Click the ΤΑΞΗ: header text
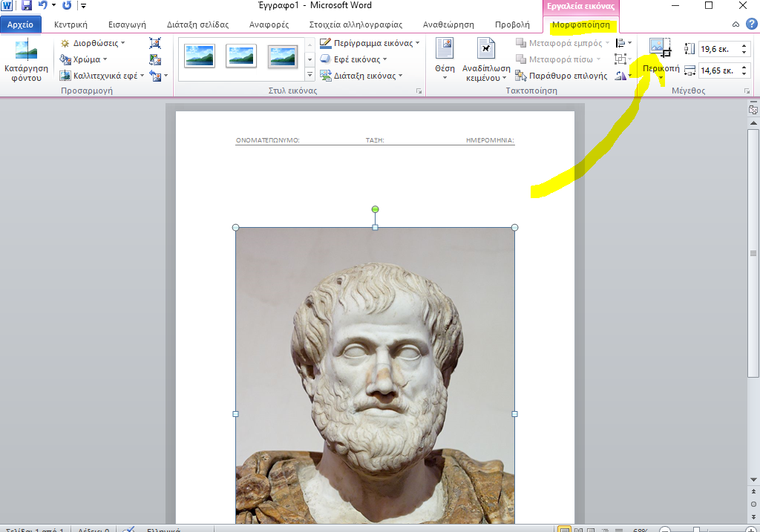 click(375, 140)
